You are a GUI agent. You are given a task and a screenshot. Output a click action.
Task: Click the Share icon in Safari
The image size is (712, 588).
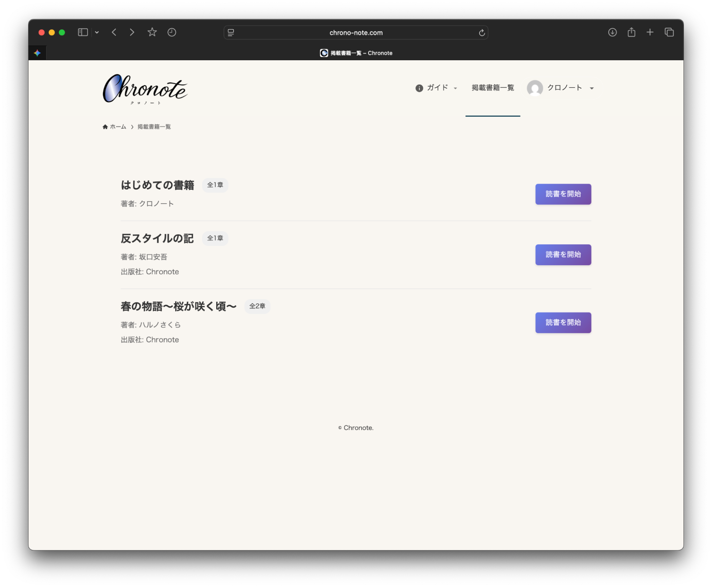(x=632, y=32)
